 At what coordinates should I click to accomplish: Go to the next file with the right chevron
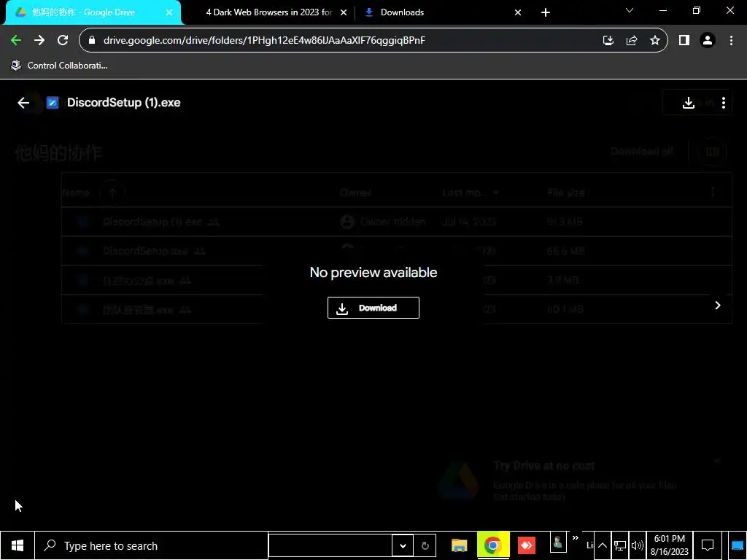click(x=718, y=306)
